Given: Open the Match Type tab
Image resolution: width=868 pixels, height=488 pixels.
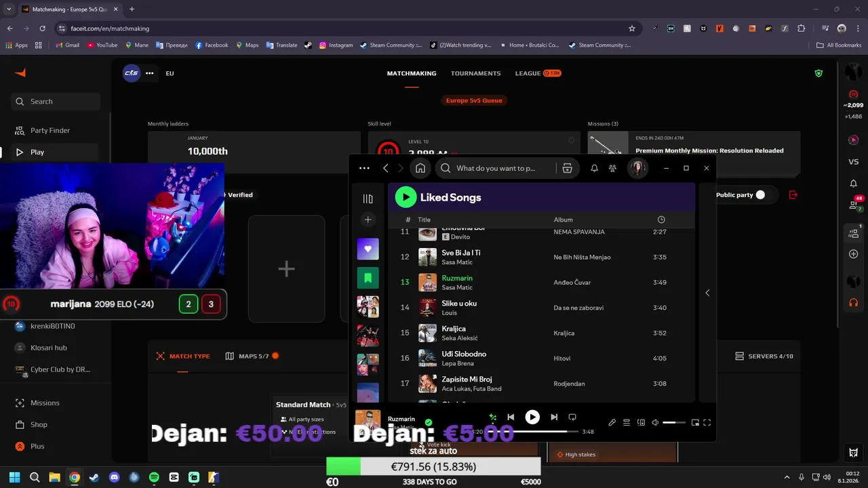Looking at the screenshot, I should pos(183,356).
